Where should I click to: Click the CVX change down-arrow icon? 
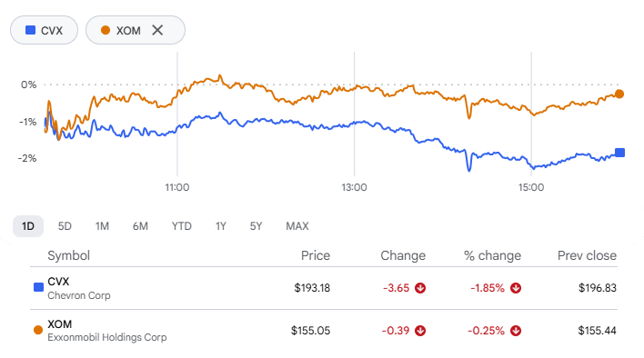point(420,288)
